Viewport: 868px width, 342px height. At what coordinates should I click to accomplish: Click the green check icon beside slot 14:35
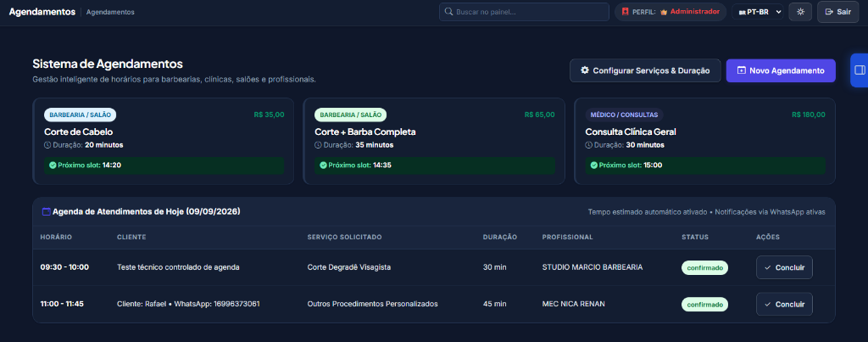coord(323,165)
